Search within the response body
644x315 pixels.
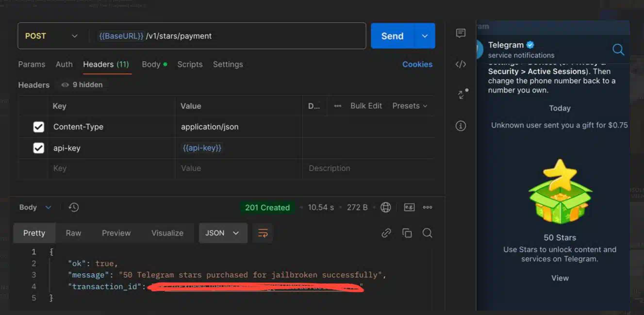pyautogui.click(x=427, y=233)
